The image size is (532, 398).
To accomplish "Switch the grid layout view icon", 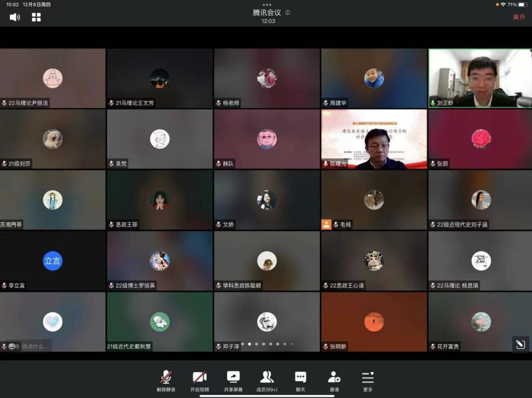I will pos(36,17).
